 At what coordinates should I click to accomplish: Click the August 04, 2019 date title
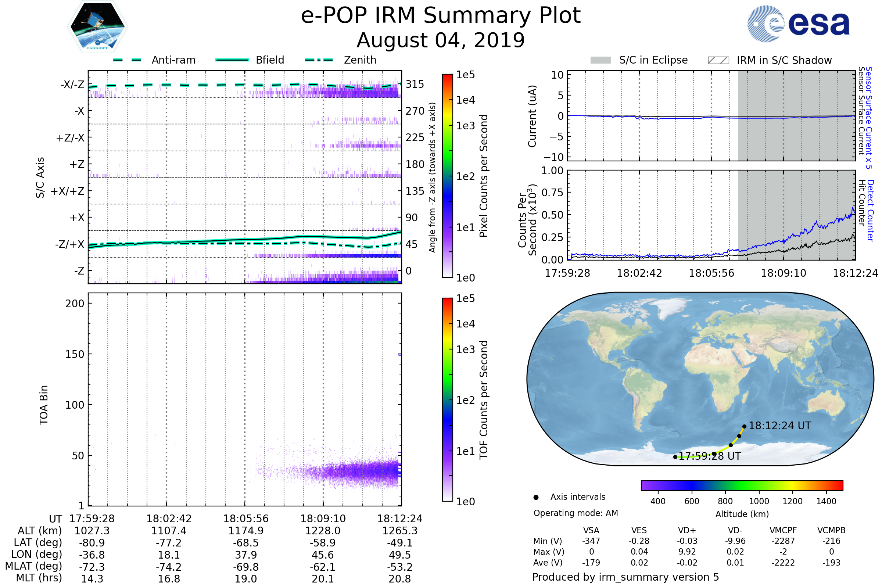point(441,40)
